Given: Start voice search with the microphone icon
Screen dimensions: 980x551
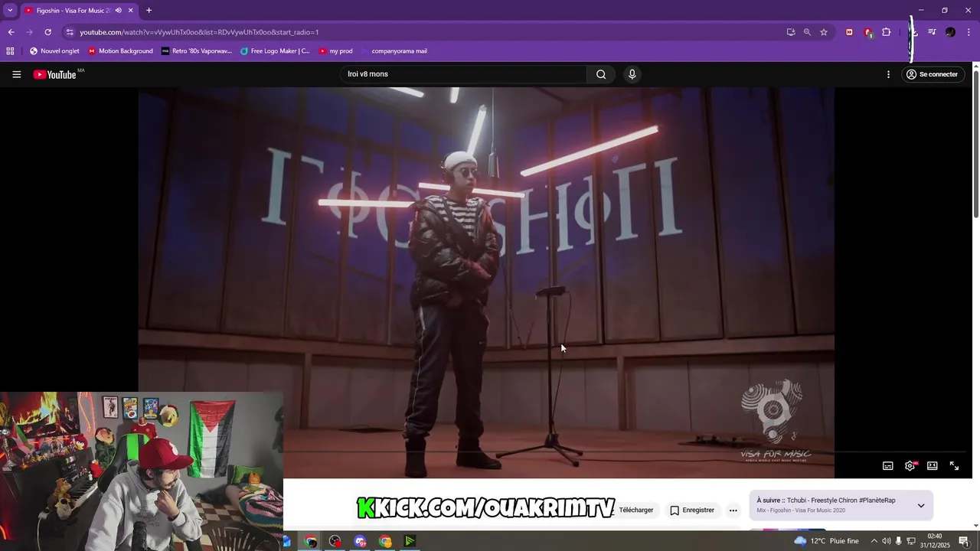Looking at the screenshot, I should (x=632, y=74).
